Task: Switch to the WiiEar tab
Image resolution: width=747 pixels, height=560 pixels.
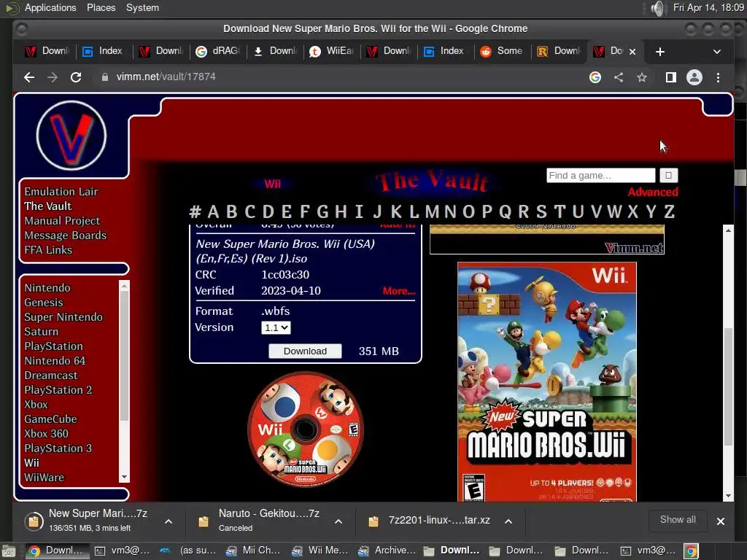Action: coord(332,51)
